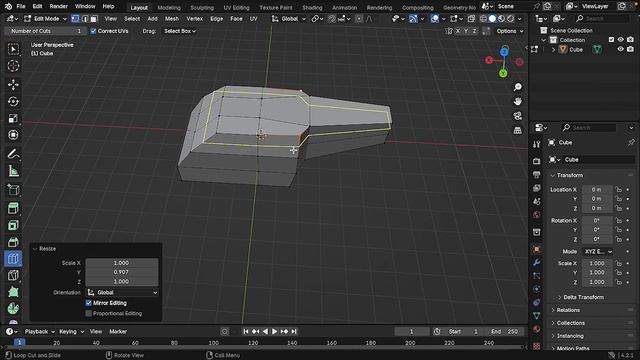Viewport: 640px width, 360px height.
Task: Open the Tool properties tab icon
Action: tap(536, 144)
